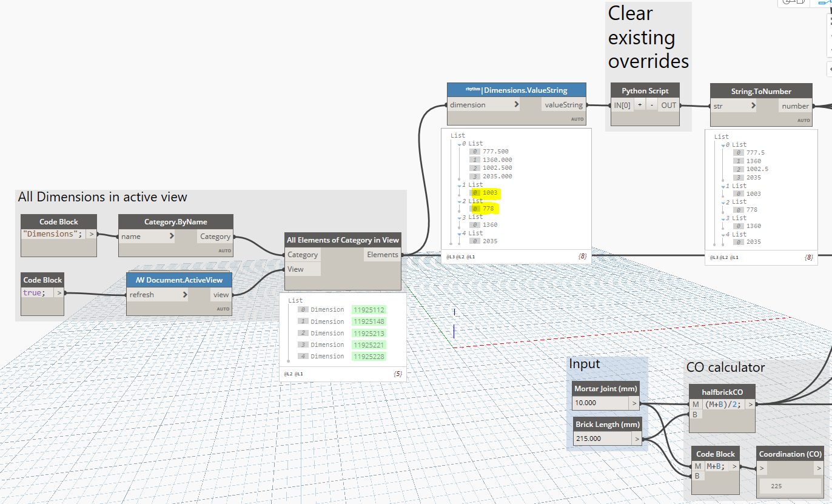Collapse the 4 List in String.ToNumber preview
This screenshot has height=504, width=832.
point(723,234)
